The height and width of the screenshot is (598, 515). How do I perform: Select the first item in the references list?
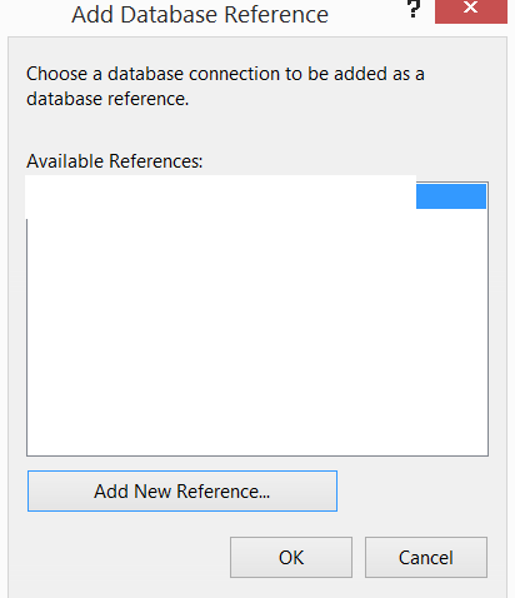coord(256,196)
